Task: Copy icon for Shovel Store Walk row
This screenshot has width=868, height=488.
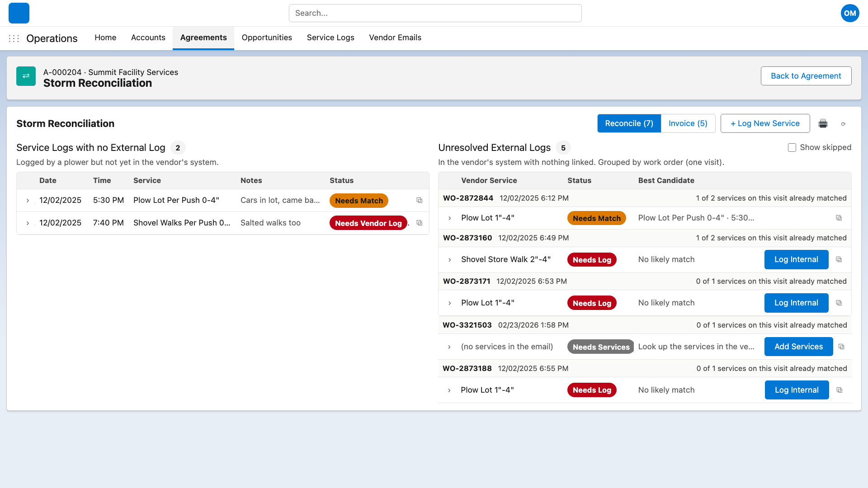Action: [x=839, y=259]
